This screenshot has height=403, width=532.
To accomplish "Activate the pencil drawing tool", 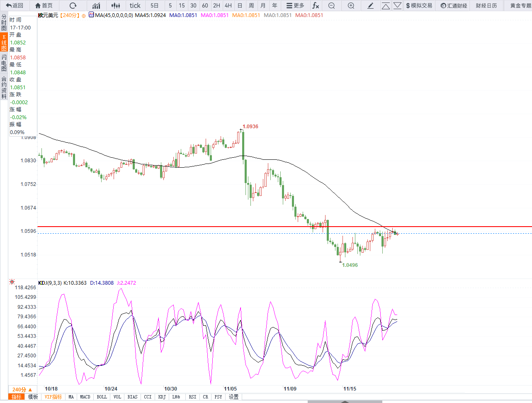I will pyautogui.click(x=371, y=5).
